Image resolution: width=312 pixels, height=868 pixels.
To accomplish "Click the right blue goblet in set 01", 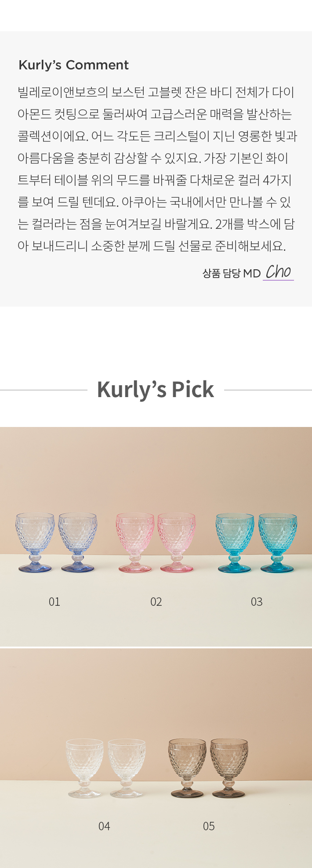I will coord(78,542).
